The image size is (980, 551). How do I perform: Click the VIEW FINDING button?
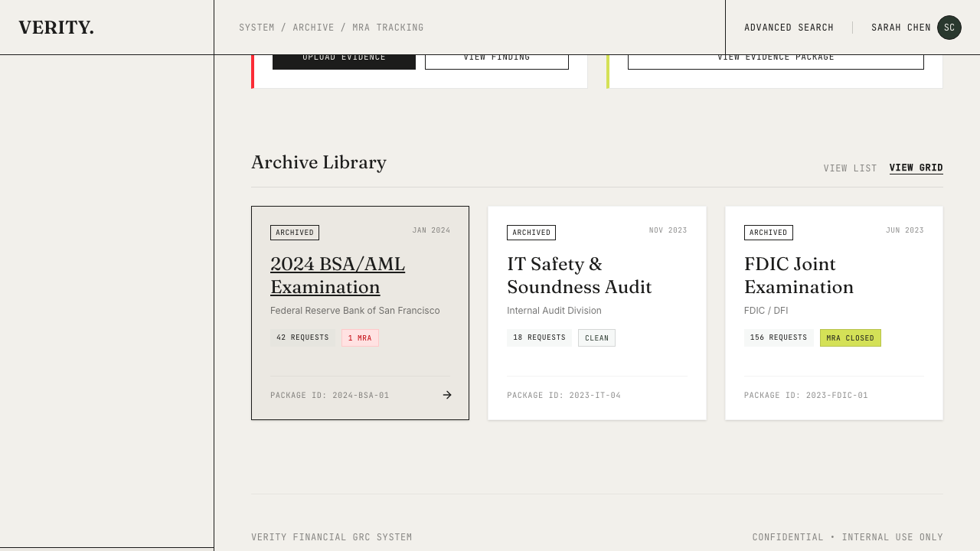[x=497, y=61]
